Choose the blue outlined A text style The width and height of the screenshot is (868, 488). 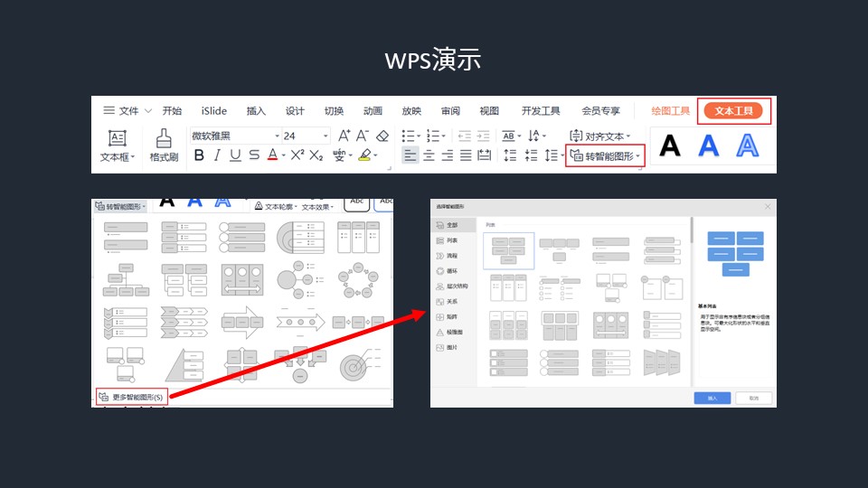(748, 146)
